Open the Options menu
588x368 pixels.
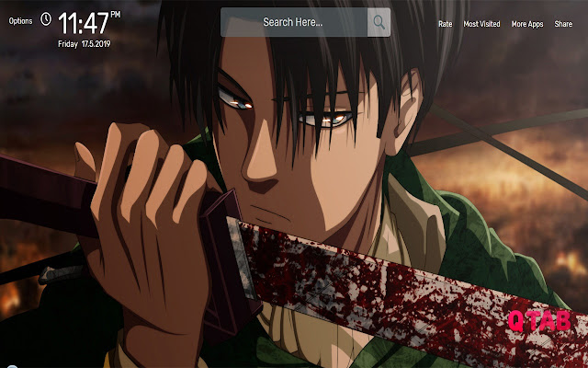click(x=20, y=21)
